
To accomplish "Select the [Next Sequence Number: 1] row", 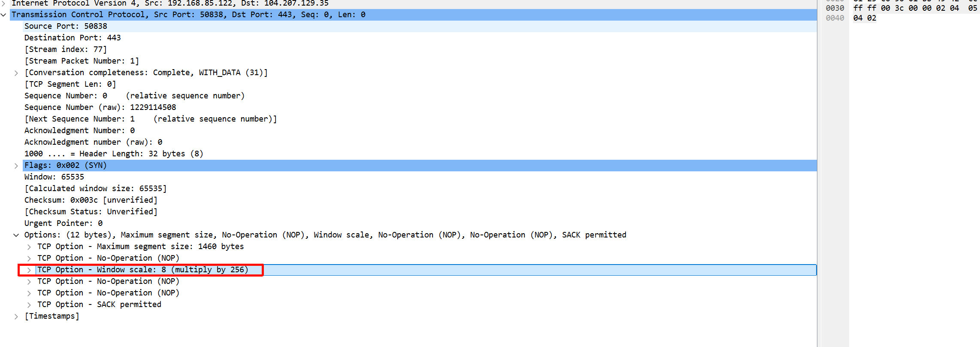I will [420, 119].
